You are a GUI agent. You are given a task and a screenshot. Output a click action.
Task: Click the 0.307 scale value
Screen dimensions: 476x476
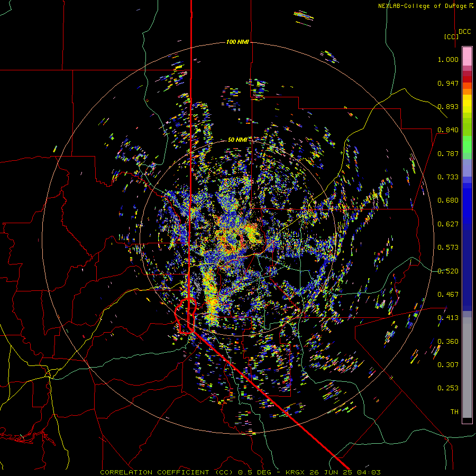(448, 365)
